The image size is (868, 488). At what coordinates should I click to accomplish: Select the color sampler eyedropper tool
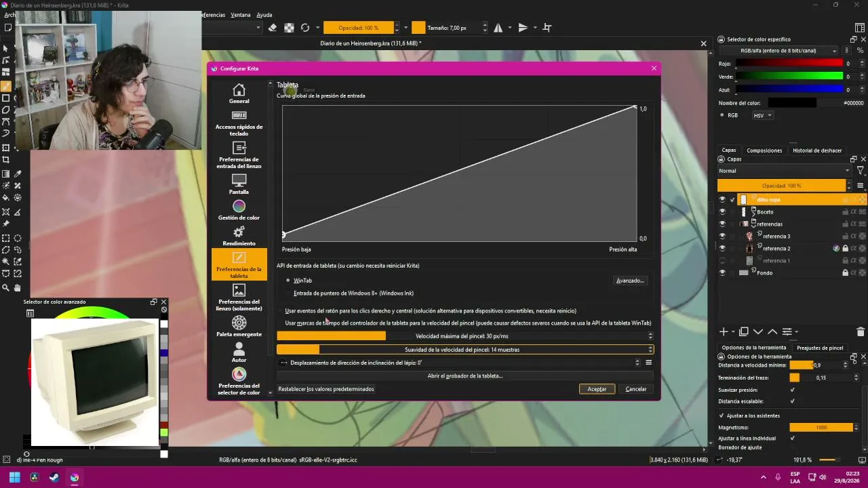[x=18, y=174]
